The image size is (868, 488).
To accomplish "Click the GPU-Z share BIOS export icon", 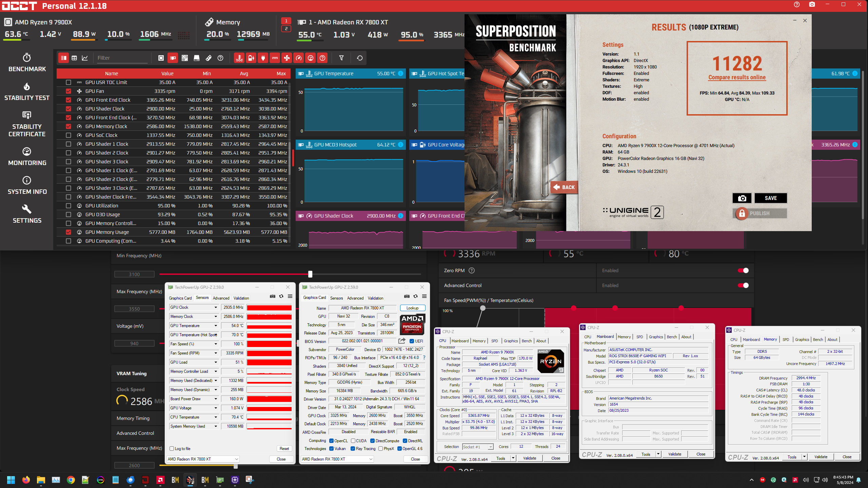I will point(402,341).
